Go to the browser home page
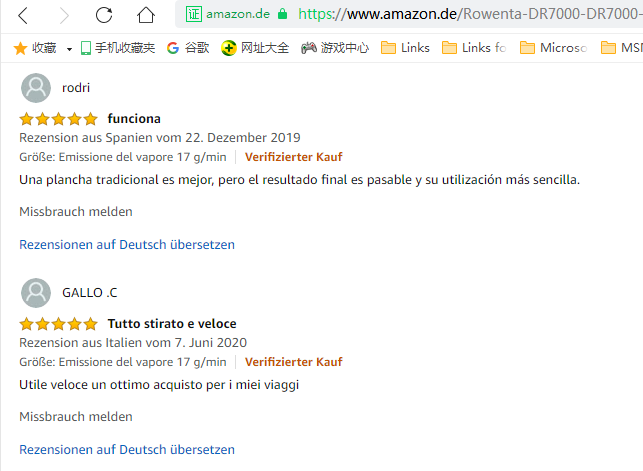 (x=146, y=15)
